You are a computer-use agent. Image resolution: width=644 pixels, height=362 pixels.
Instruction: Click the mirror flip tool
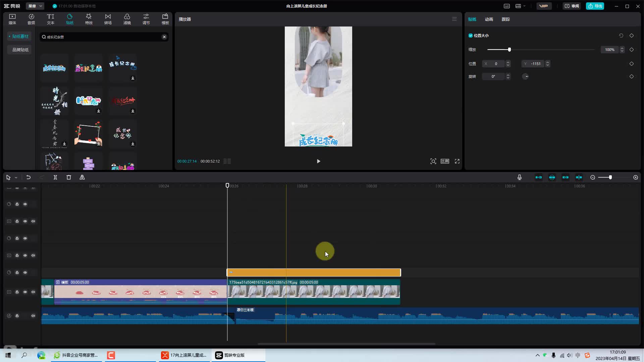82,177
